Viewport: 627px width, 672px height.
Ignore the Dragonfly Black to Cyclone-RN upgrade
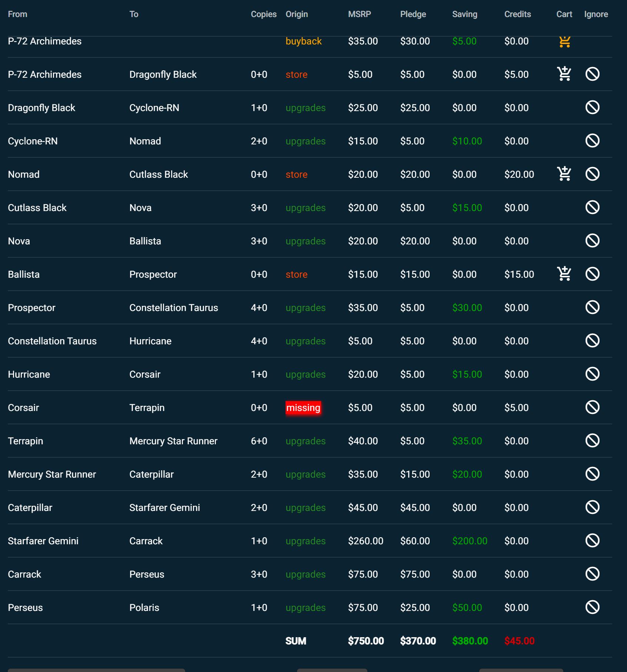[x=593, y=107]
